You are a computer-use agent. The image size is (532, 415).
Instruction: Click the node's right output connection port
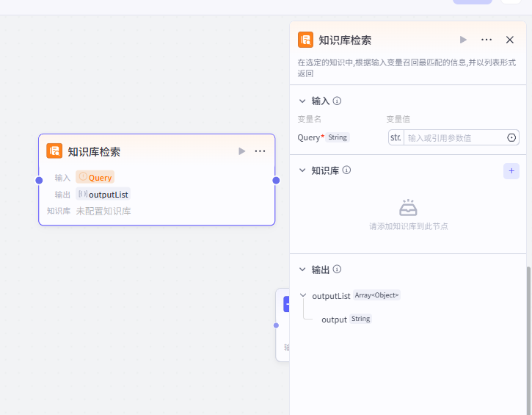coord(276,180)
